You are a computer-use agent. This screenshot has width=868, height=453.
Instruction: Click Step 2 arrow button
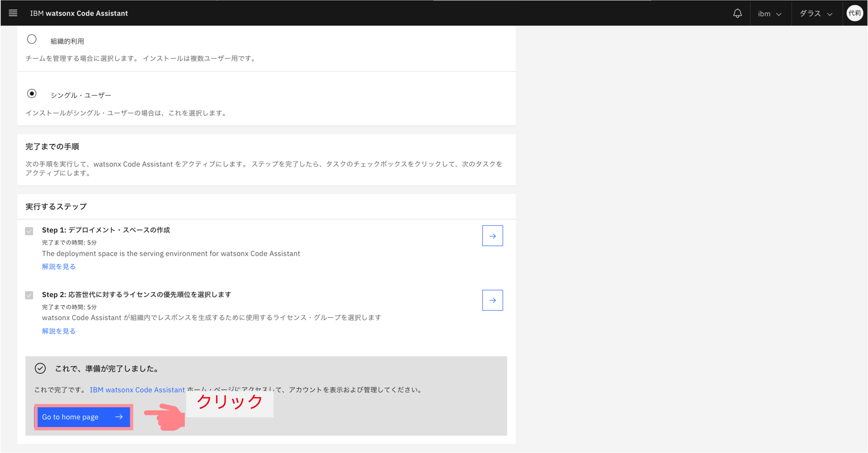[x=492, y=300]
